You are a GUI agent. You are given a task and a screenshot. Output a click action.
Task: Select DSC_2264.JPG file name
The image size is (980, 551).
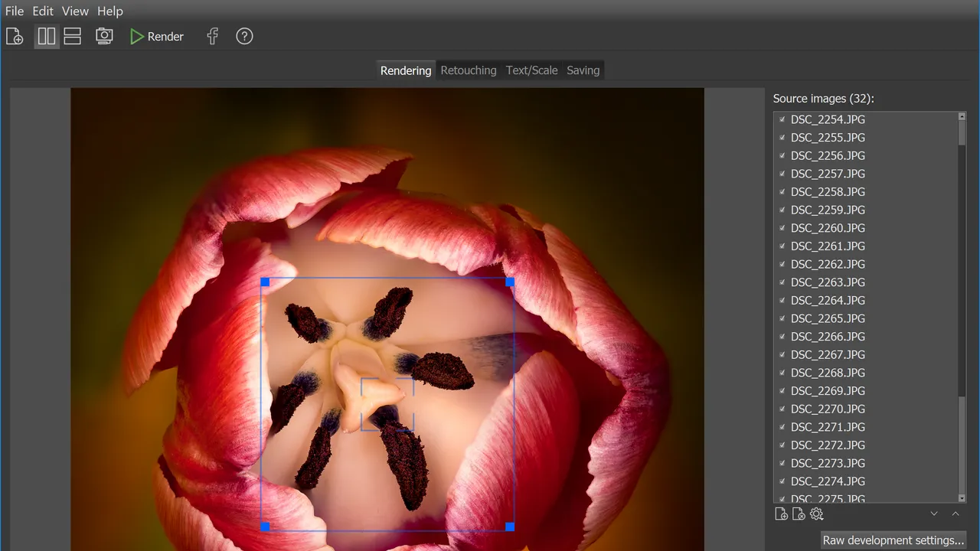click(x=828, y=301)
